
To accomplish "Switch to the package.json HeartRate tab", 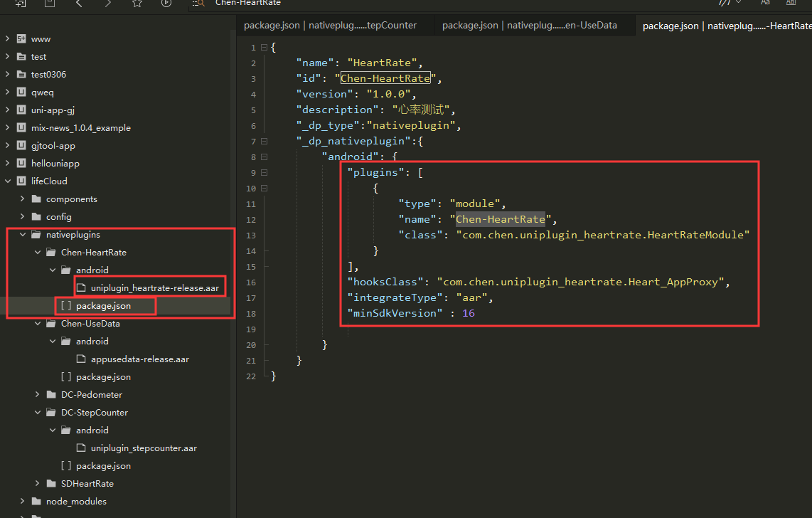I will (x=725, y=26).
